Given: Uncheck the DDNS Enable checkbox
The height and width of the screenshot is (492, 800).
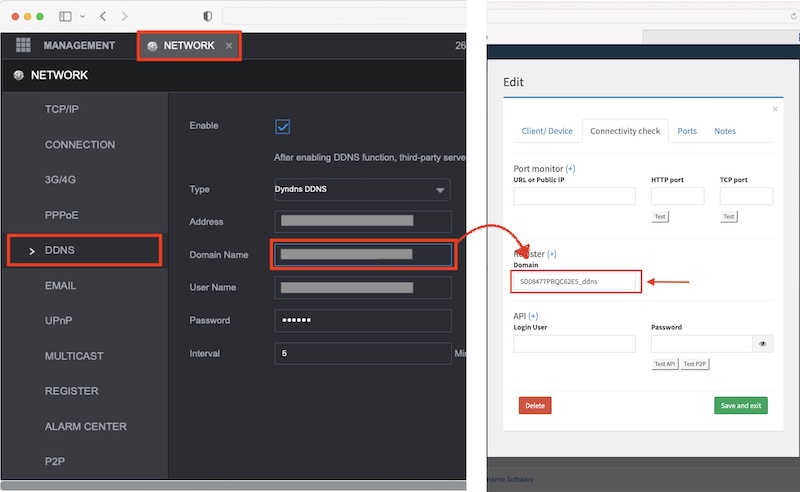Looking at the screenshot, I should (282, 126).
